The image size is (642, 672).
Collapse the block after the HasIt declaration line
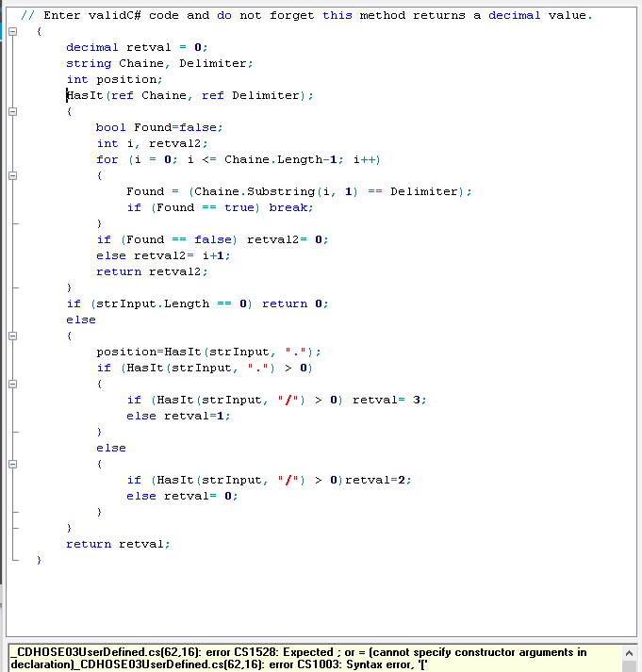[x=13, y=111]
